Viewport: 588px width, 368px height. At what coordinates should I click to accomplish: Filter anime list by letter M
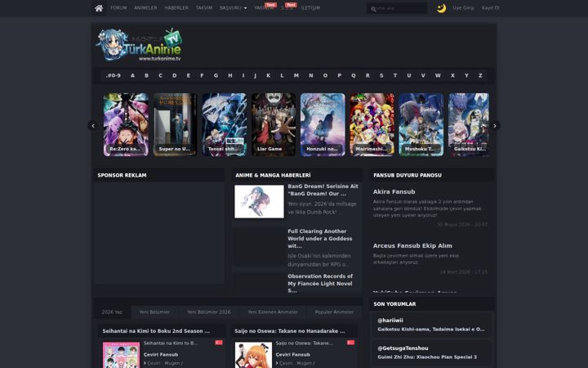pos(296,75)
